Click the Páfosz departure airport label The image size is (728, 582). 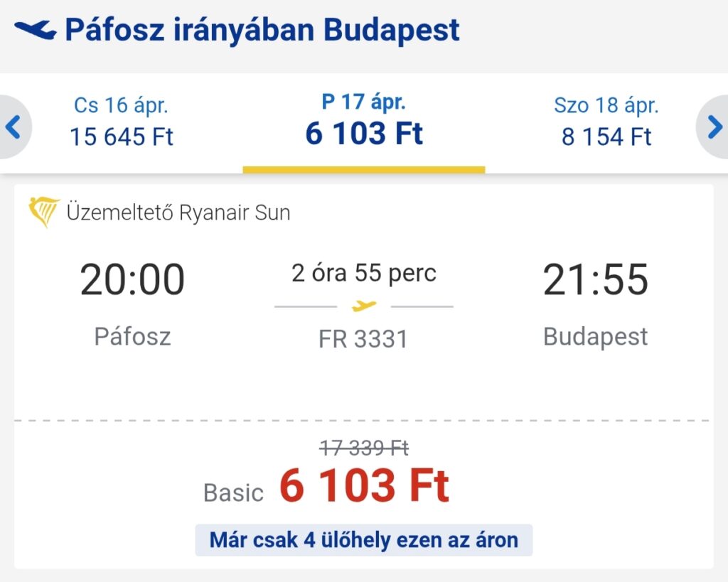132,336
